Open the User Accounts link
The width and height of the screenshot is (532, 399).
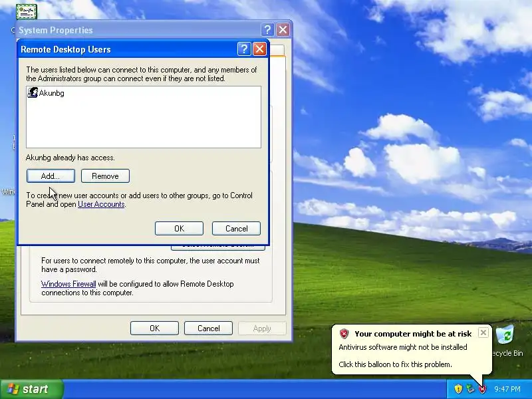pos(101,204)
